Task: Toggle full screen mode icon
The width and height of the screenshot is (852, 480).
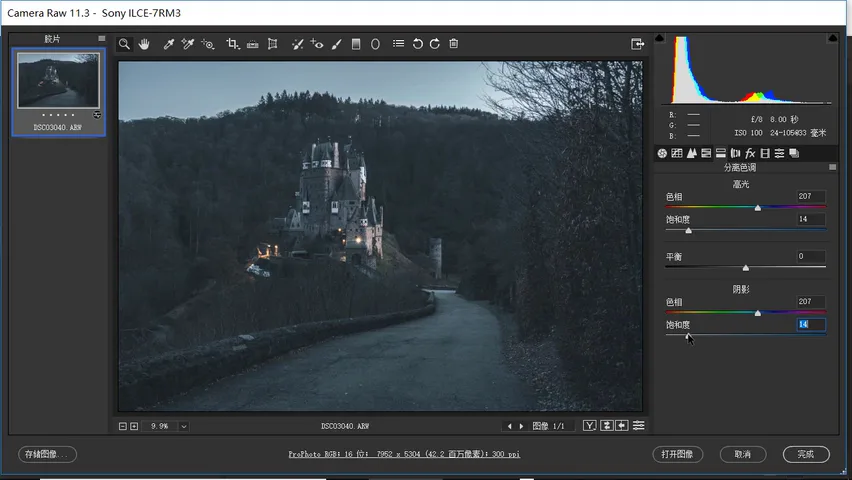Action: pos(637,44)
